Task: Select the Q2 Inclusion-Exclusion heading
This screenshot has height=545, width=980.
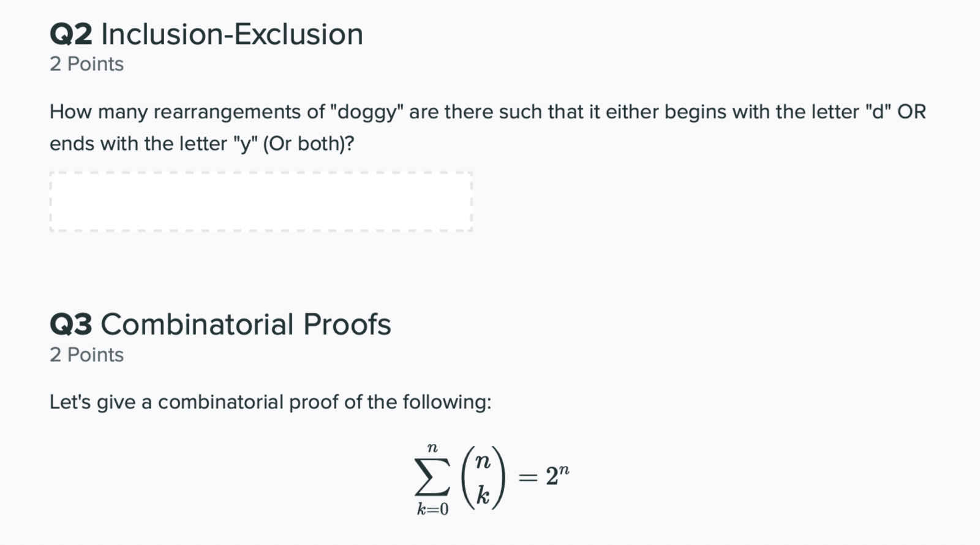Action: pos(205,34)
